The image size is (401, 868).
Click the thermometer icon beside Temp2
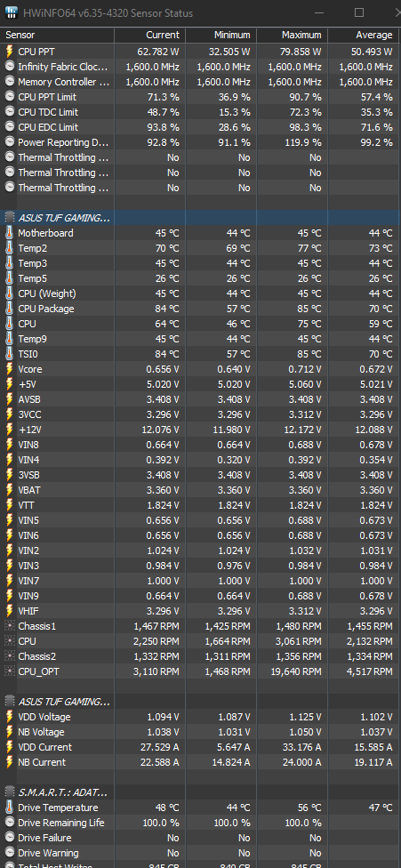click(x=10, y=248)
